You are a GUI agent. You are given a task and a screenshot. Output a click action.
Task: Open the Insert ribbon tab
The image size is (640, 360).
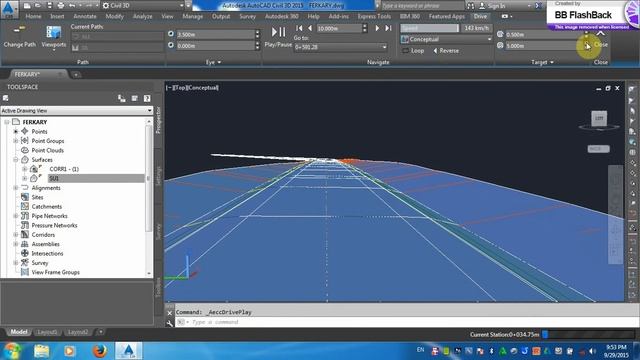click(57, 16)
